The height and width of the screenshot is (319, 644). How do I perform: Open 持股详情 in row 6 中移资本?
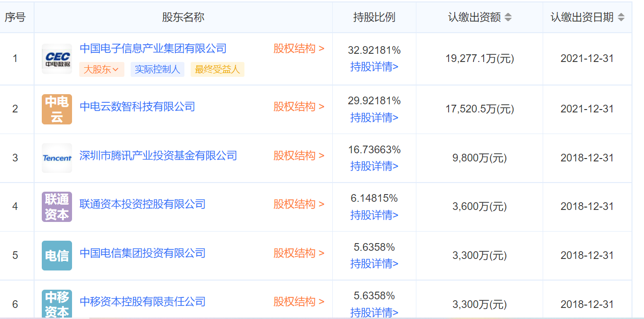(x=374, y=312)
